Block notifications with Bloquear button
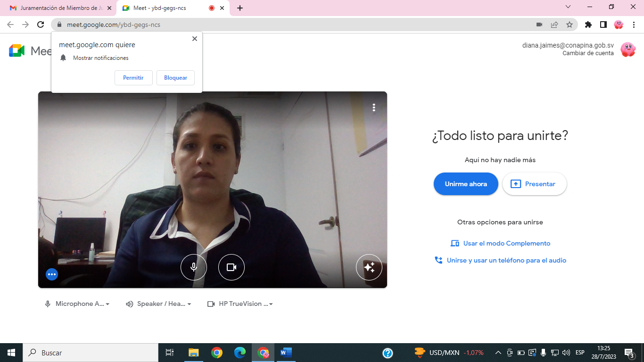Screen dimensions: 644x362 (175, 78)
